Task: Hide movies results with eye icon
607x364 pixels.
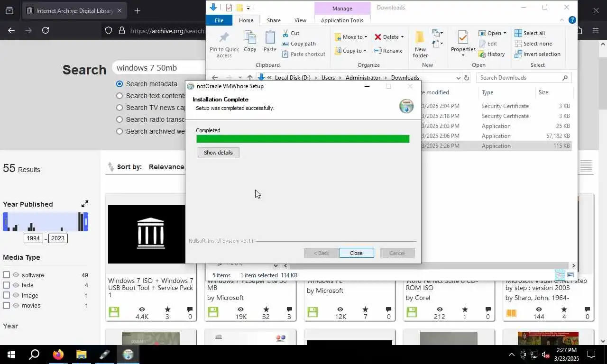Action: tap(16, 305)
